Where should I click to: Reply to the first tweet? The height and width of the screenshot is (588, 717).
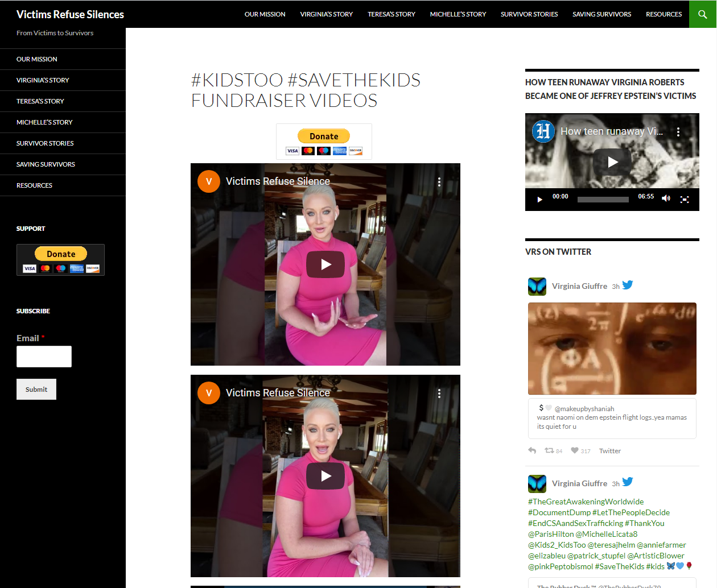(532, 450)
